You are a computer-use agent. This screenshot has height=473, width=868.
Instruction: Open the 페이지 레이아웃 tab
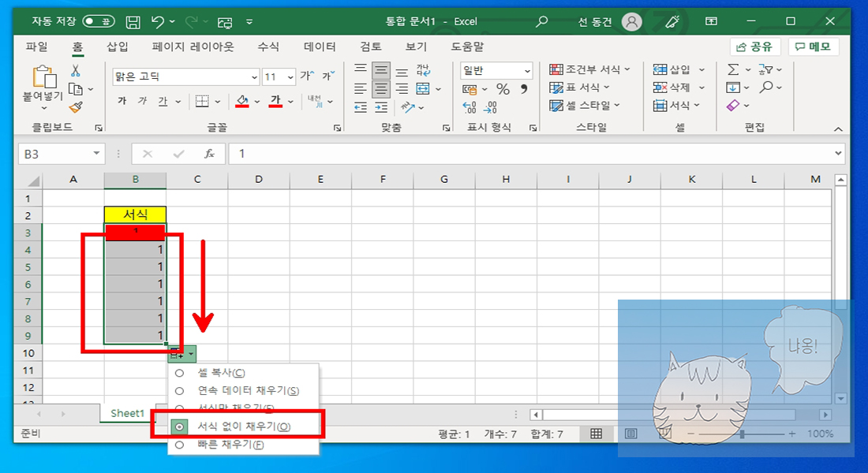[193, 47]
